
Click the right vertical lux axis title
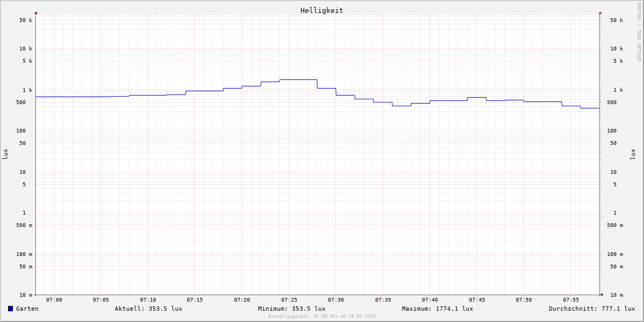(x=633, y=154)
